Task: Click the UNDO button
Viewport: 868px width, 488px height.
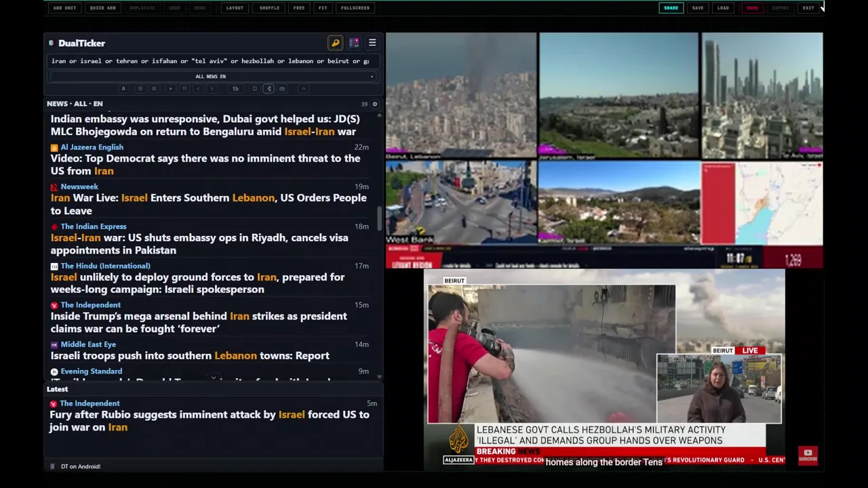Action: (174, 7)
